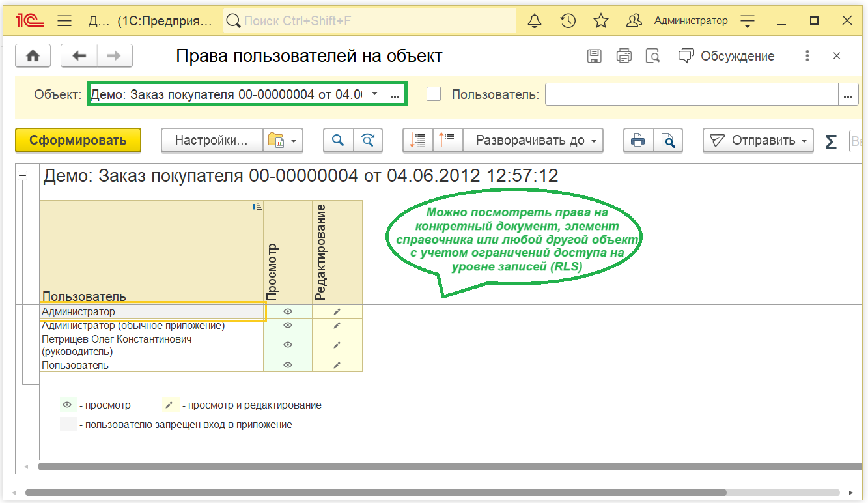Open notifications bell icon
Viewport: 868px width, 503px height.
pyautogui.click(x=535, y=21)
